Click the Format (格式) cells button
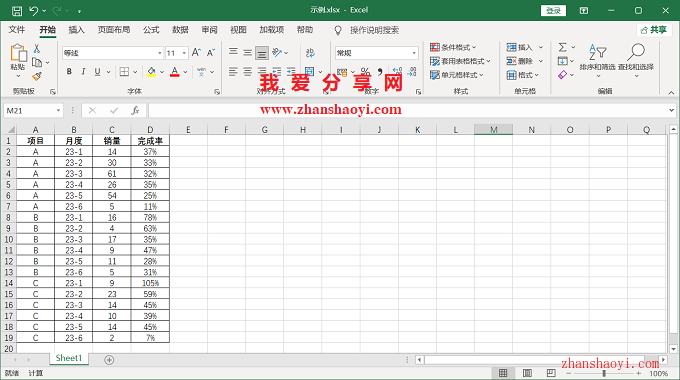 pos(523,75)
